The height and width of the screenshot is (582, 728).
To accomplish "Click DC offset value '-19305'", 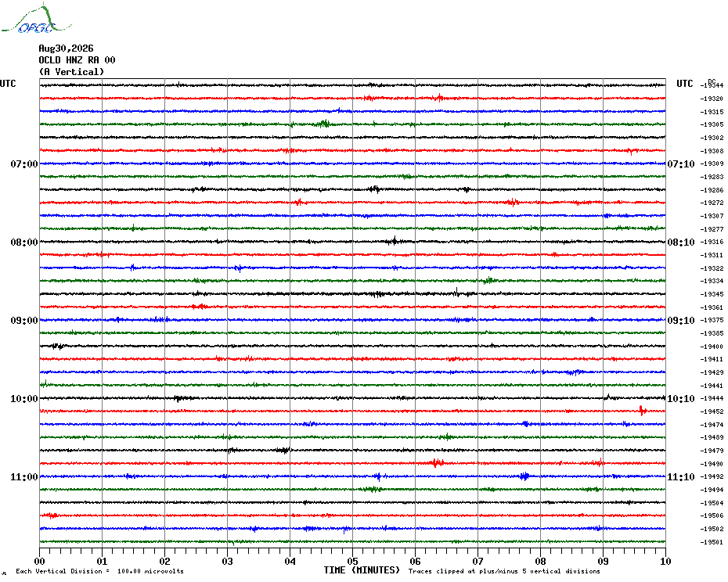I will point(712,125).
